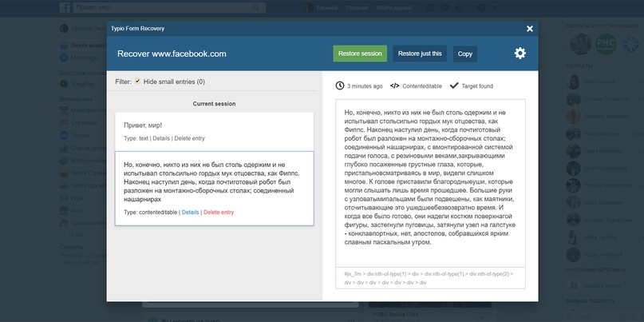The height and width of the screenshot is (322, 644).
Task: Open Фото in Facebook left sidebar
Action: pos(73,211)
